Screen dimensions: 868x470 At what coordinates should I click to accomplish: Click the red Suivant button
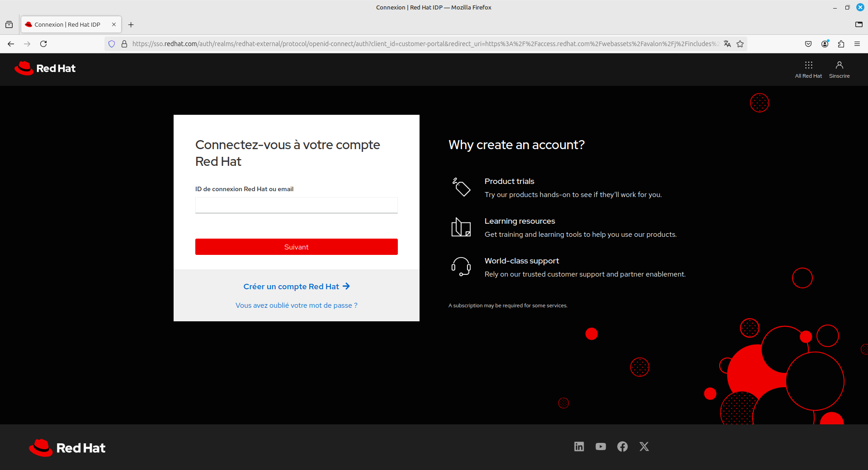tap(297, 247)
